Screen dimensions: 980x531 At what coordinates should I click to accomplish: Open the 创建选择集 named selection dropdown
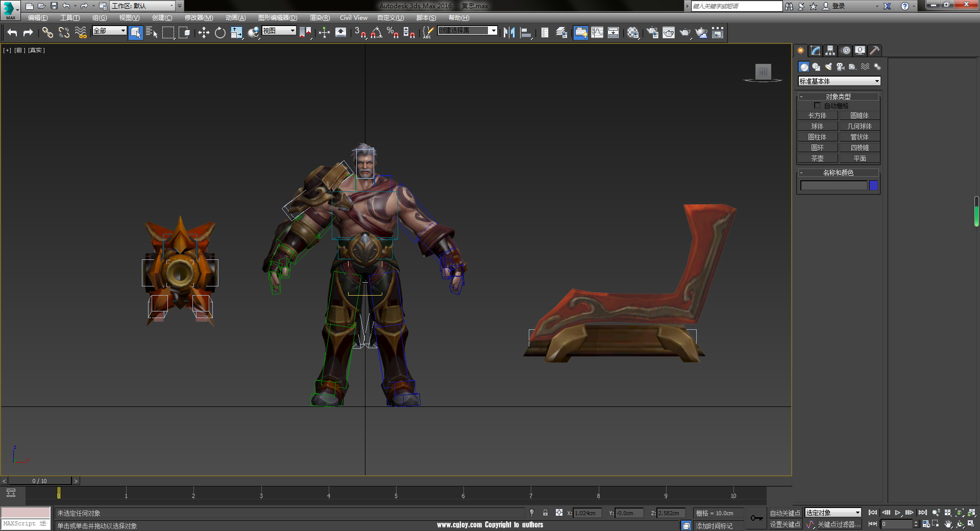[468, 31]
